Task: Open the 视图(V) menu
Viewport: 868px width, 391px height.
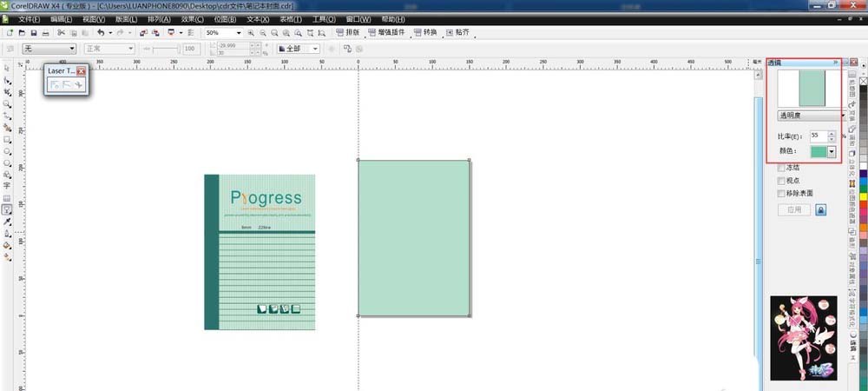Action: pyautogui.click(x=94, y=19)
